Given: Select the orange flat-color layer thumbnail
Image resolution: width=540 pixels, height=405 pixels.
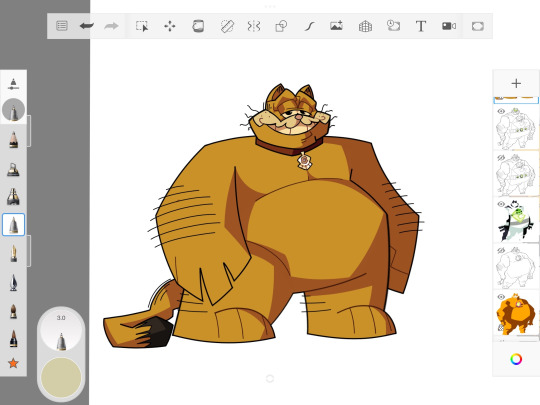Looking at the screenshot, I should (x=516, y=313).
